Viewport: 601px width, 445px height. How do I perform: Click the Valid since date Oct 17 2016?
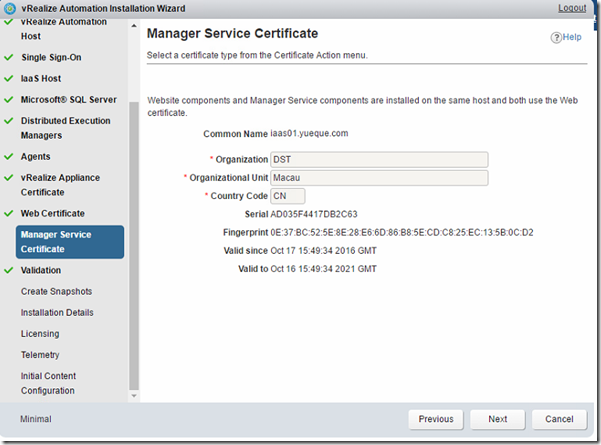click(323, 251)
